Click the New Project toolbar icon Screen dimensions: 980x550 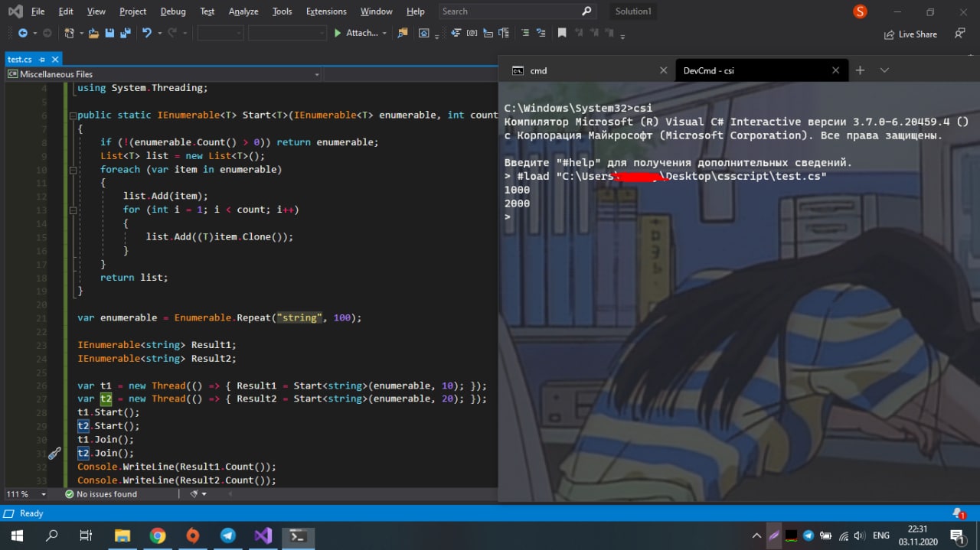tap(69, 33)
